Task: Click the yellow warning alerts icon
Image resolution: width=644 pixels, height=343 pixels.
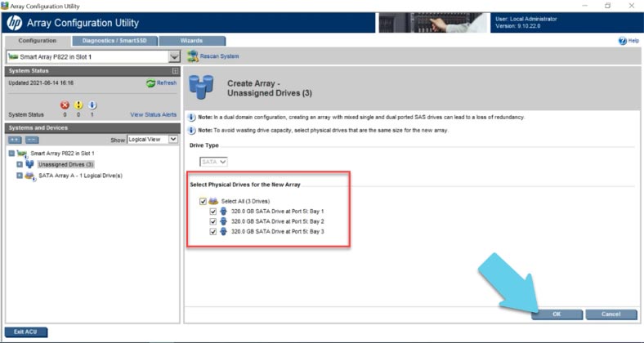Action: (x=78, y=105)
